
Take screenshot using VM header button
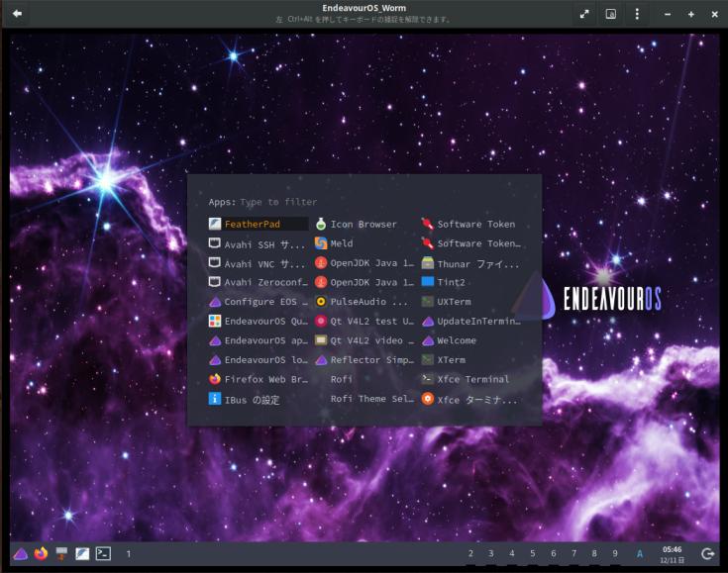click(x=611, y=14)
